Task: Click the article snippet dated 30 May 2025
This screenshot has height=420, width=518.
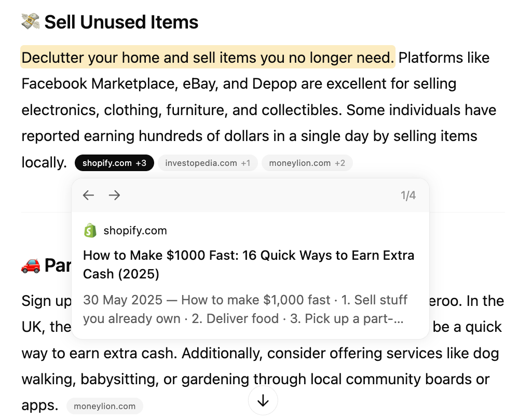Action: pyautogui.click(x=245, y=309)
